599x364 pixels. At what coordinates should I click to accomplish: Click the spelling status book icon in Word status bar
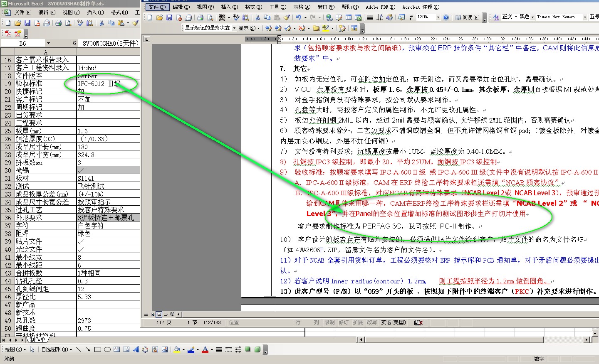418,322
